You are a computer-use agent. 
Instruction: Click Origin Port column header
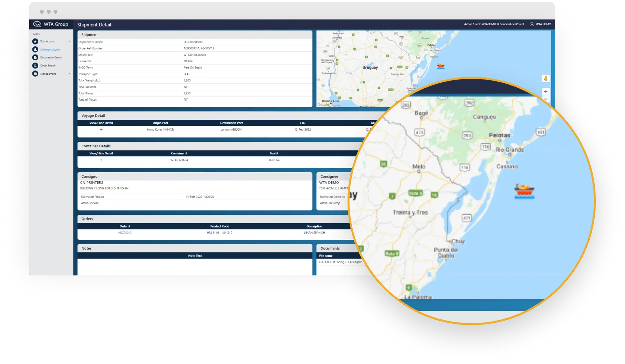point(160,123)
